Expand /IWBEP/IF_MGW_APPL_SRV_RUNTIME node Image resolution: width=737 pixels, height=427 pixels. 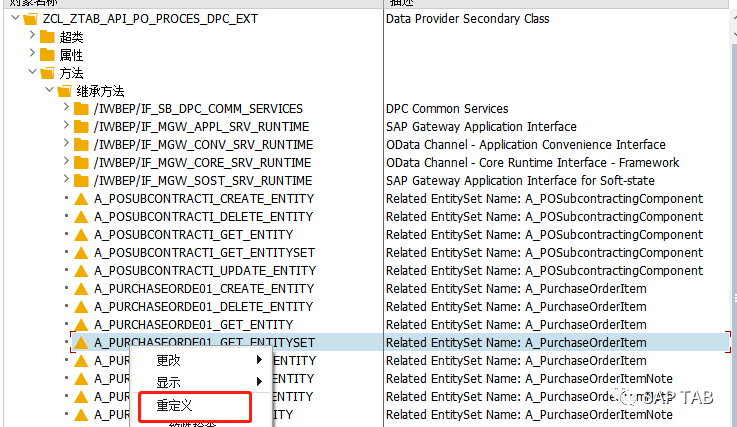coord(66,125)
